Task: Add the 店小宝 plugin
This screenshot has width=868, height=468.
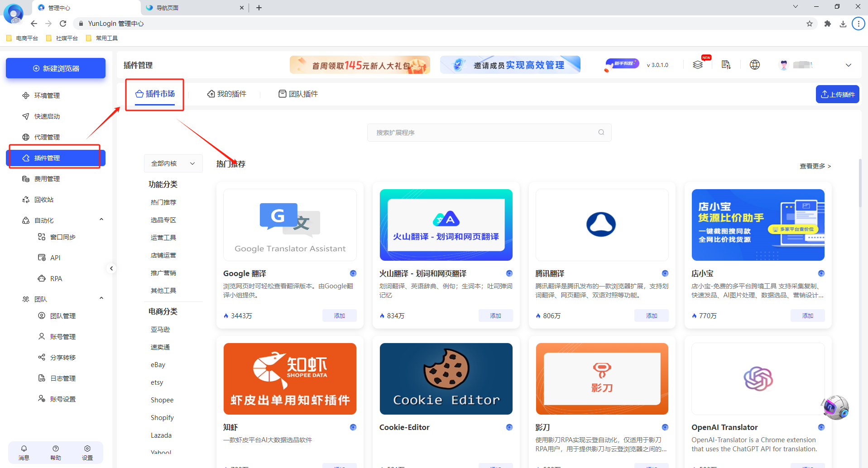Action: (x=808, y=315)
